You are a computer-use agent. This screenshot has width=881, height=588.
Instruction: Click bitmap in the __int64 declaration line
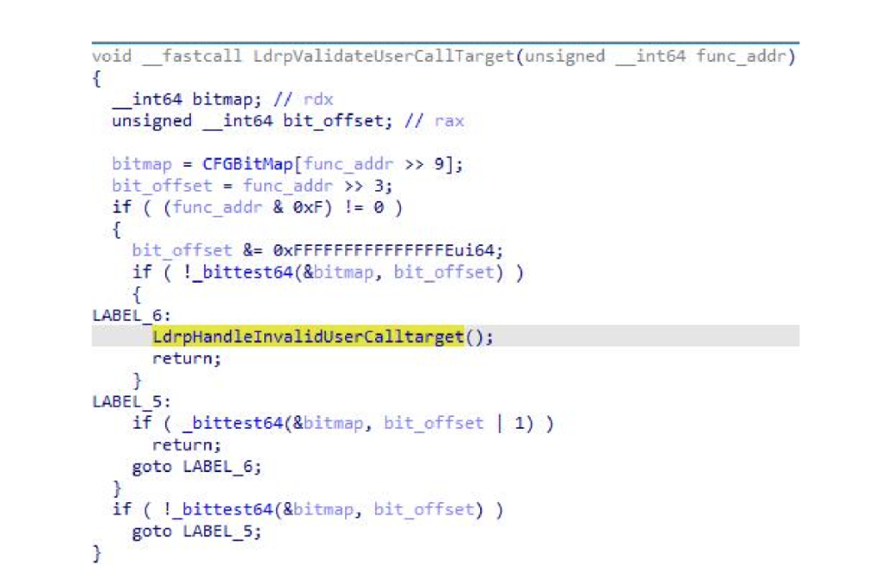coord(221,100)
